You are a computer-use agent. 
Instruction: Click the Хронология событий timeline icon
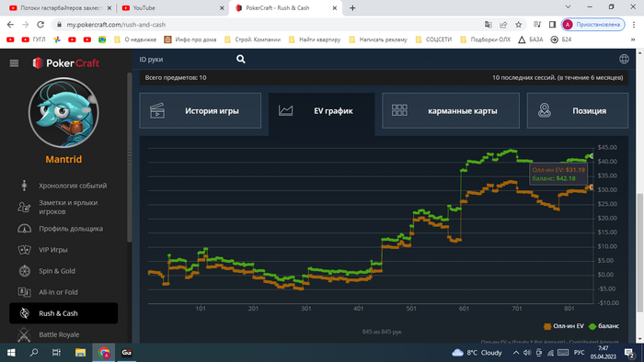[x=24, y=186]
